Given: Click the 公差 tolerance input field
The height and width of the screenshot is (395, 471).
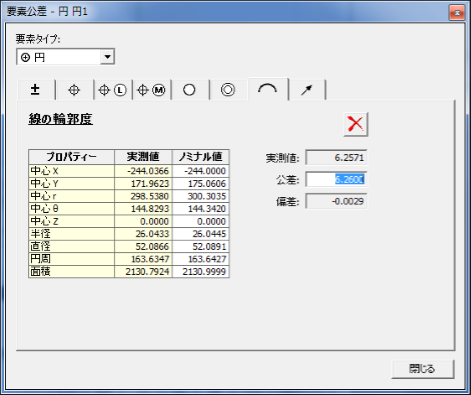Looking at the screenshot, I should [x=336, y=180].
